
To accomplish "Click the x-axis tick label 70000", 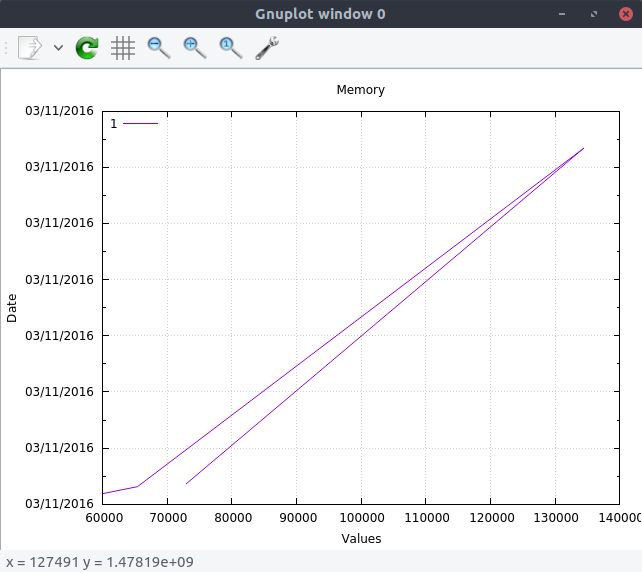I will pyautogui.click(x=168, y=518).
